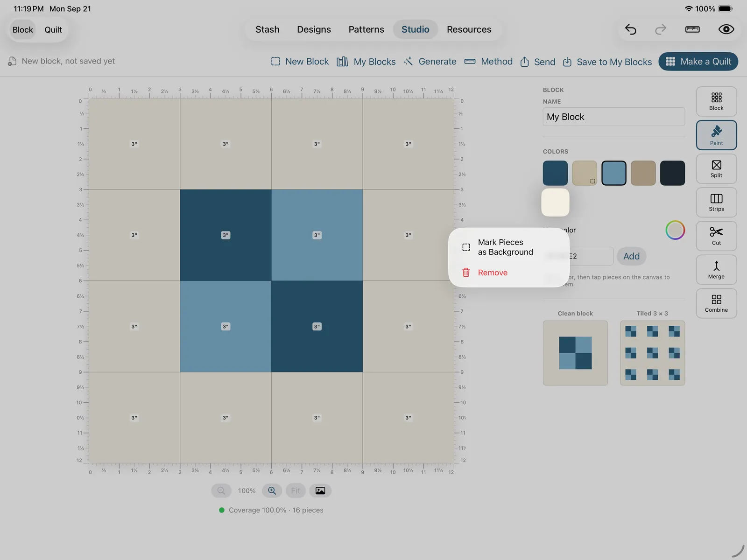
Task: Edit the block name field
Action: click(x=614, y=117)
